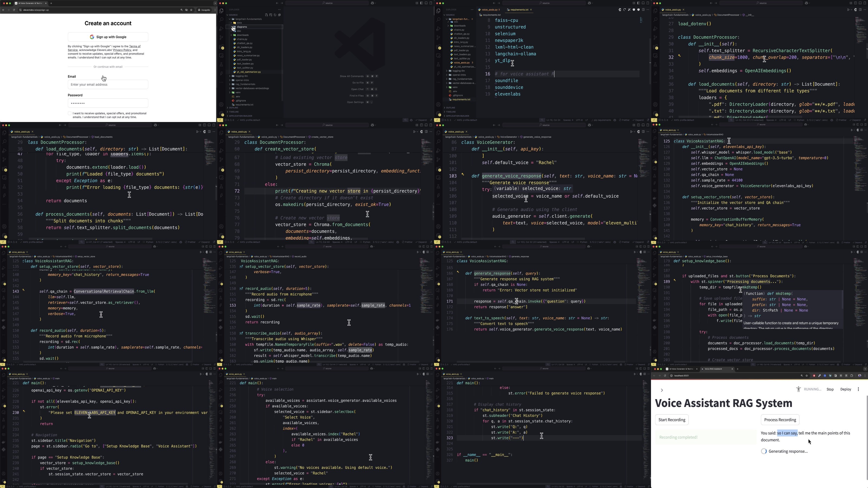Click 'Ln 16, Col 24' in status bar
Image resolution: width=868 pixels, height=488 pixels.
point(554,120)
